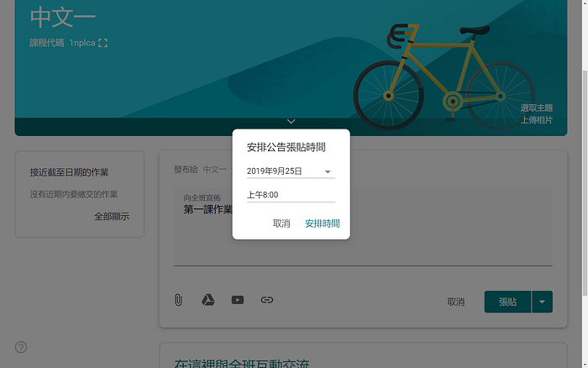588x368 pixels.
Task: Open the 2019年9月25日 date dropdown
Action: pos(291,171)
